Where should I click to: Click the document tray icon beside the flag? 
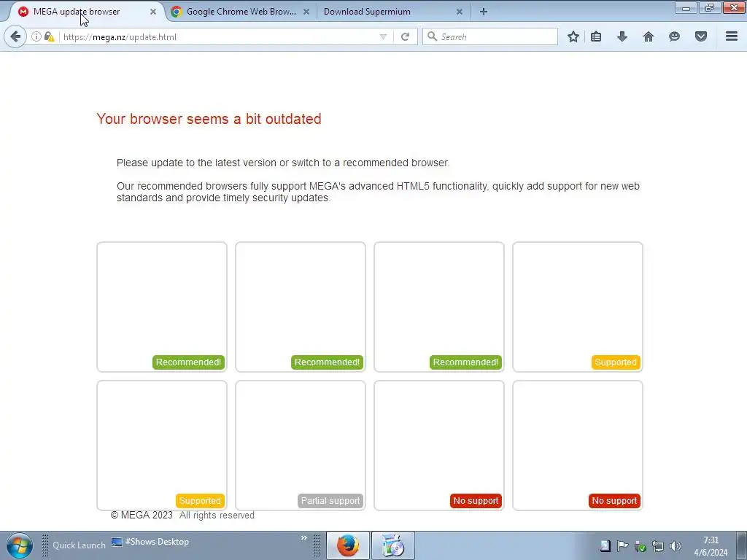pyautogui.click(x=605, y=546)
